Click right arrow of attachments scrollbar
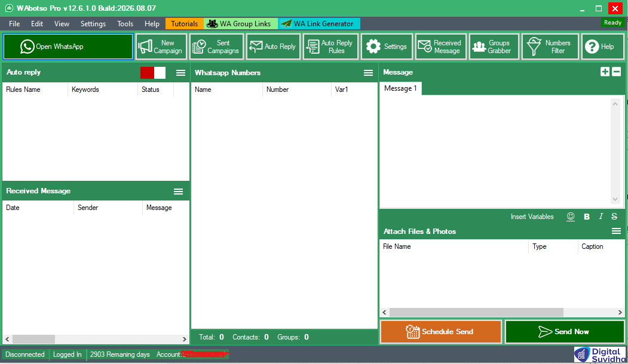Viewport: 628px width, 364px height. [620, 313]
